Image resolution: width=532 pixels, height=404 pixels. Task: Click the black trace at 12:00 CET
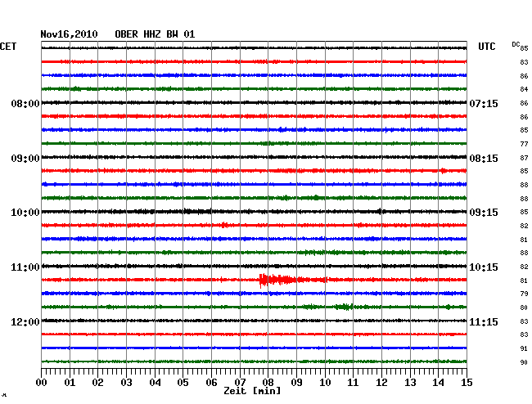[254, 321]
